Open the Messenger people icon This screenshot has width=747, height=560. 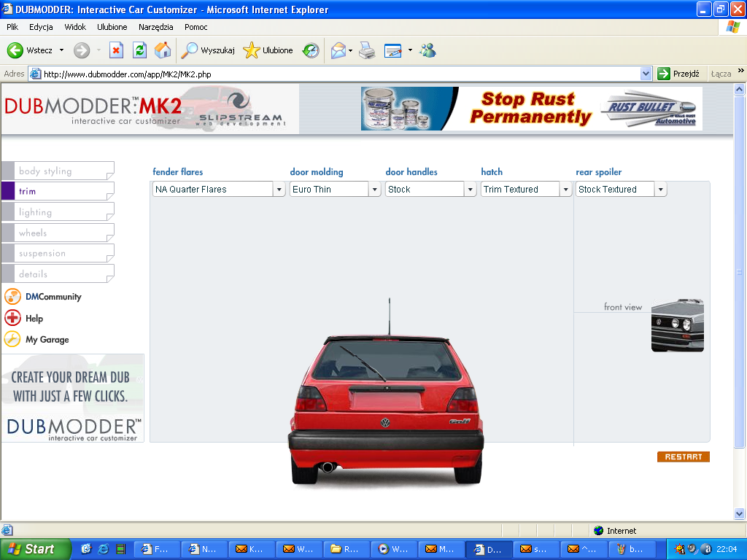pos(427,50)
